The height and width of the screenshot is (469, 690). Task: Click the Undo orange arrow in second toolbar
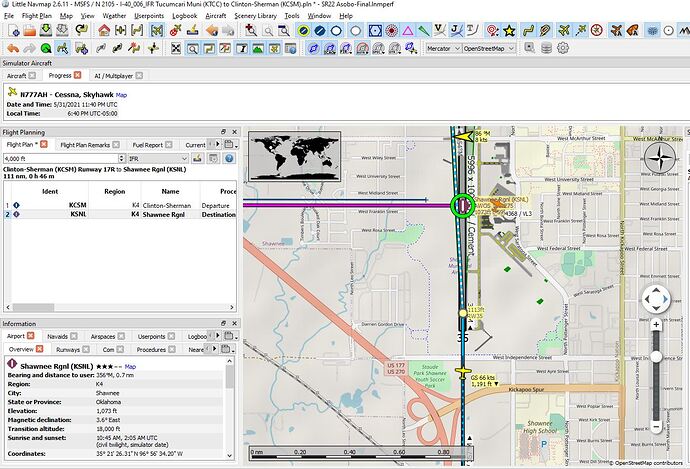(13, 48)
